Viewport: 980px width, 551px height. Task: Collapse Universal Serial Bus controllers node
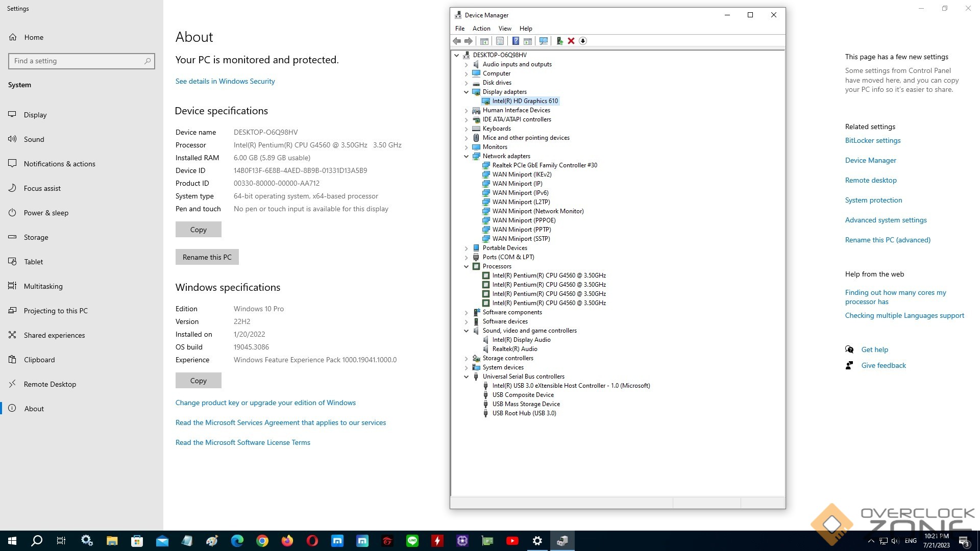[466, 377]
